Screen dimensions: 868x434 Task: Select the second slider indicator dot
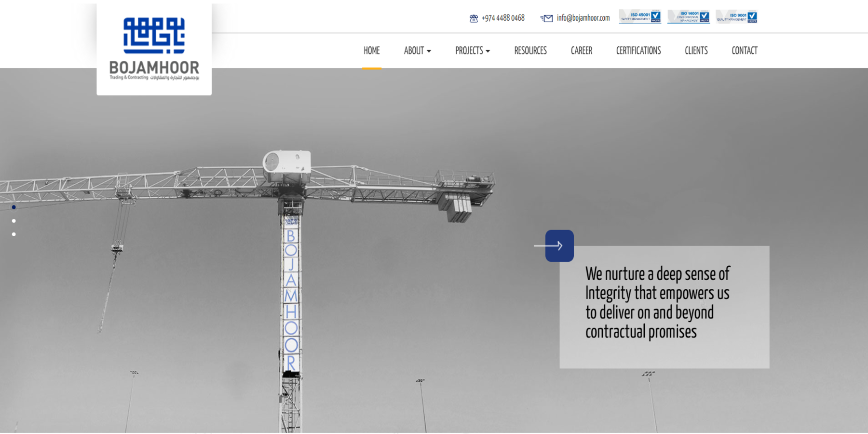[14, 221]
